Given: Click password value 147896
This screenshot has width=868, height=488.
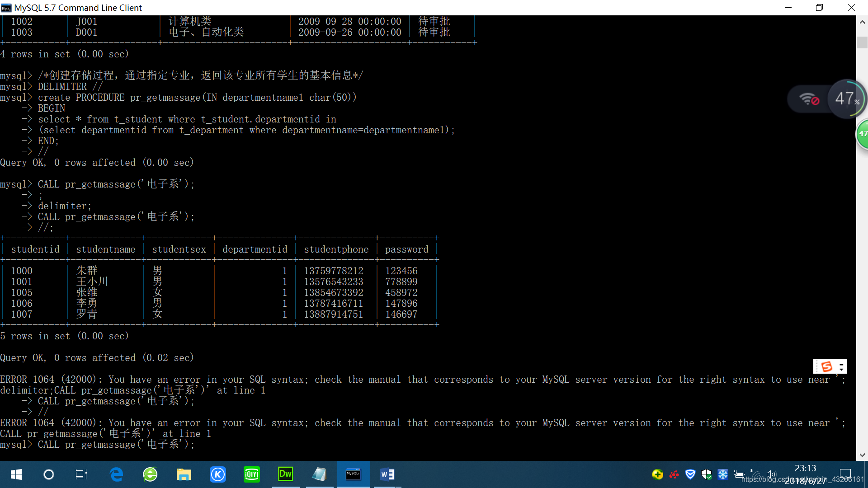Looking at the screenshot, I should [401, 304].
